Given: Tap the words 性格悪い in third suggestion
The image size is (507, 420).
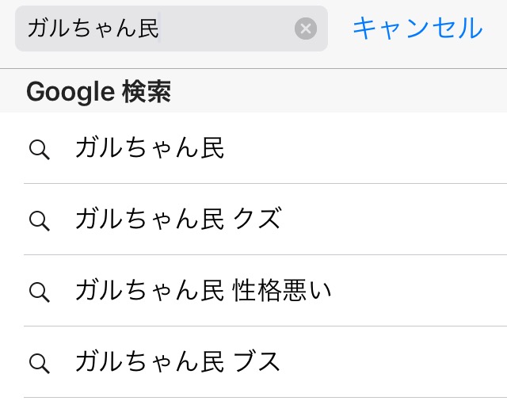Looking at the screenshot, I should pyautogui.click(x=282, y=290).
